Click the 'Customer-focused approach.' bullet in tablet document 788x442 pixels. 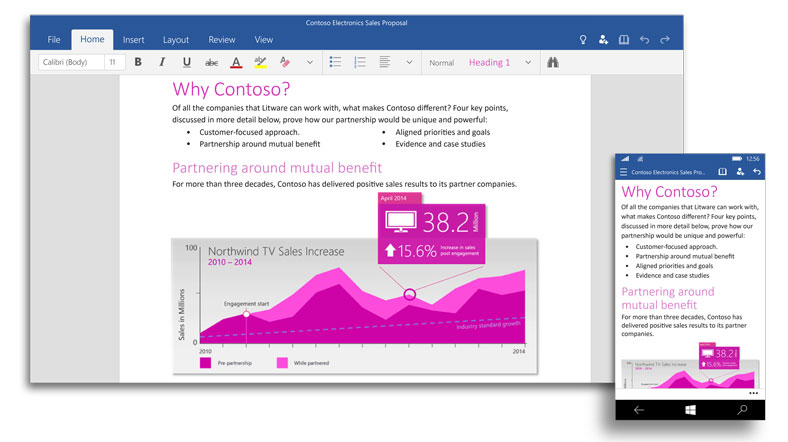[x=249, y=132]
